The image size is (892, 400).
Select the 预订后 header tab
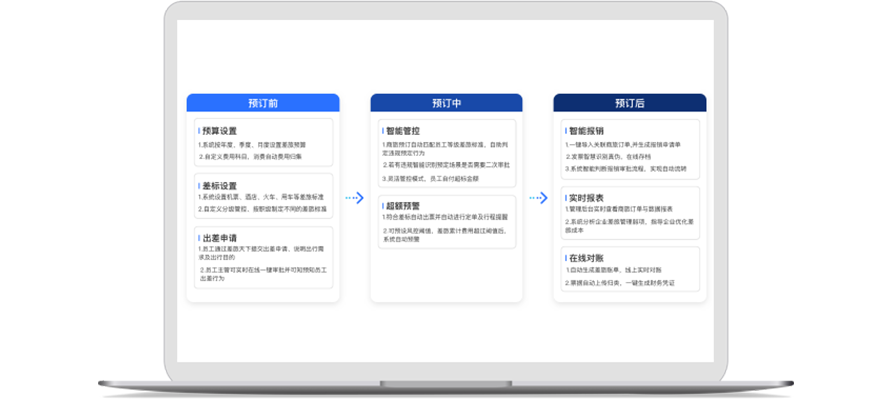pos(630,103)
